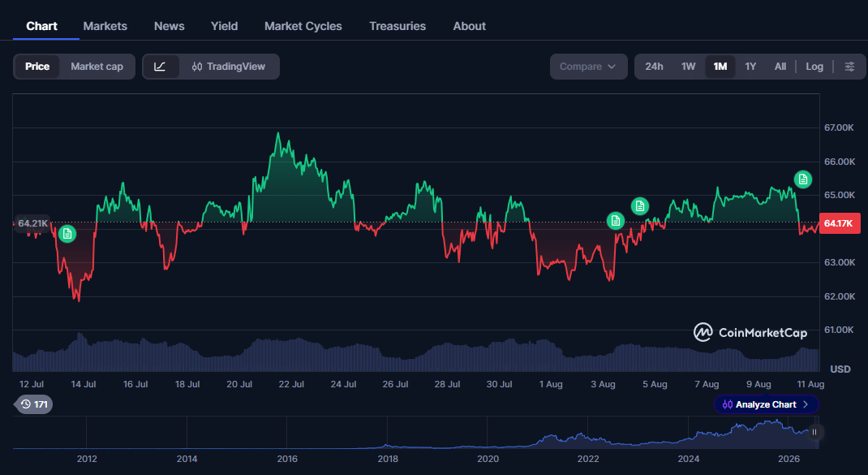
Task: Select 1Y time range
Action: point(750,67)
